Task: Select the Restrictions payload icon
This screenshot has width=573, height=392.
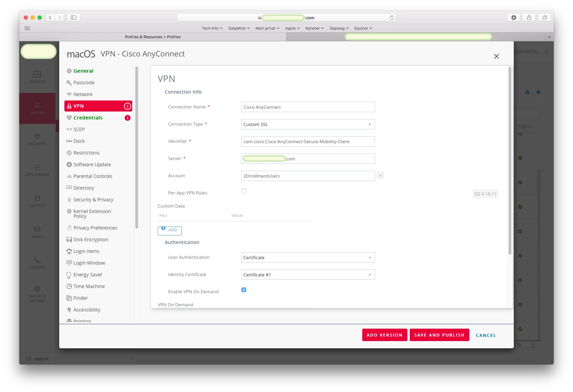Action: click(69, 153)
